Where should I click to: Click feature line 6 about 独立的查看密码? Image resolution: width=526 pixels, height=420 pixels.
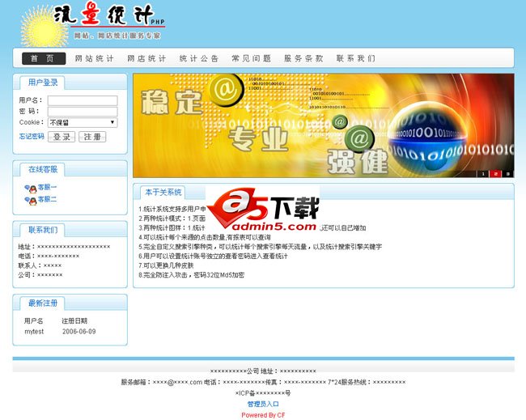[213, 256]
